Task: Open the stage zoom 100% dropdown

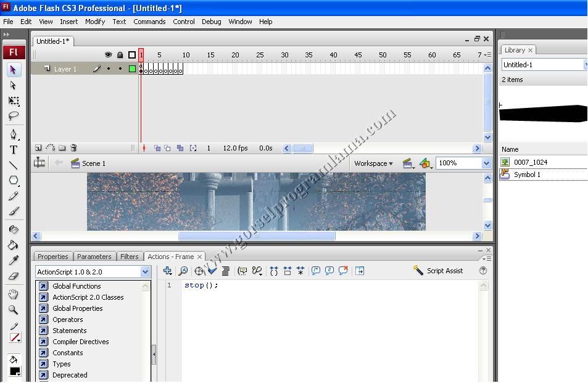Action: (486, 163)
